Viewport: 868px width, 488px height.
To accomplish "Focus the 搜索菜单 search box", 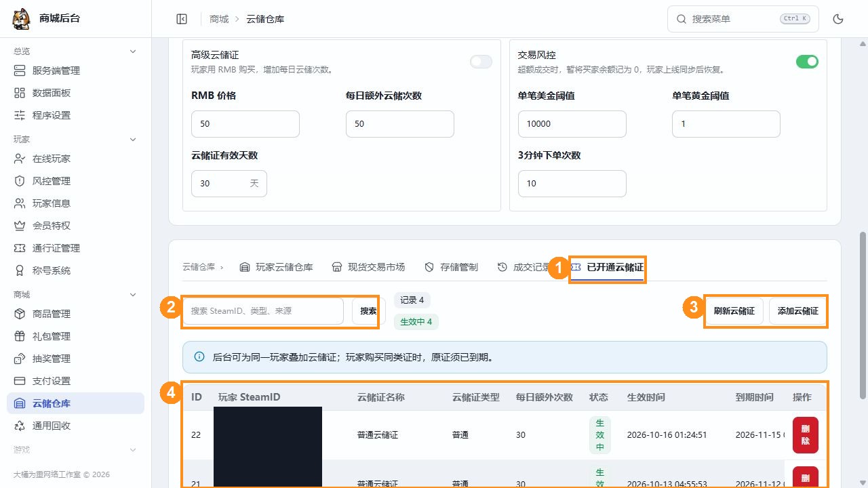I will tap(743, 19).
